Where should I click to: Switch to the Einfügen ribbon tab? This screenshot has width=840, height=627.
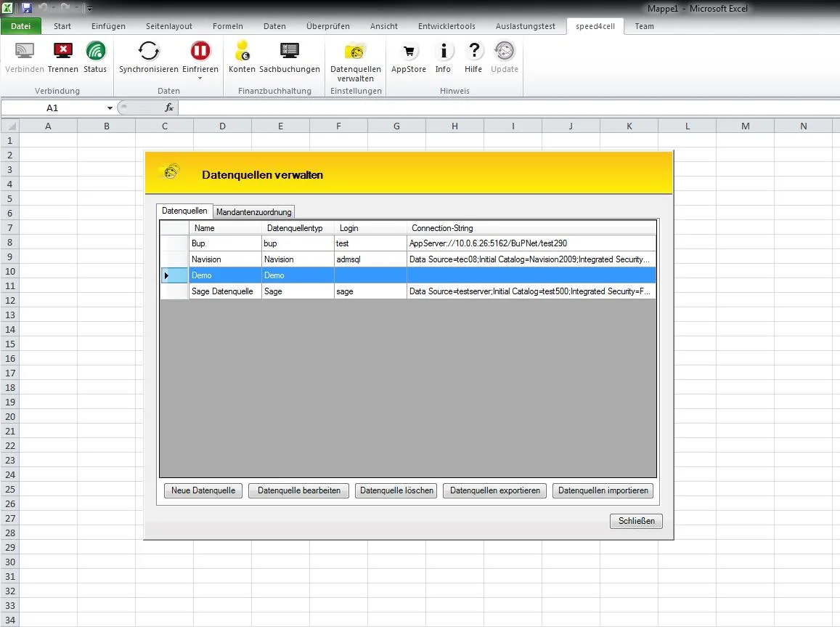[x=108, y=26]
